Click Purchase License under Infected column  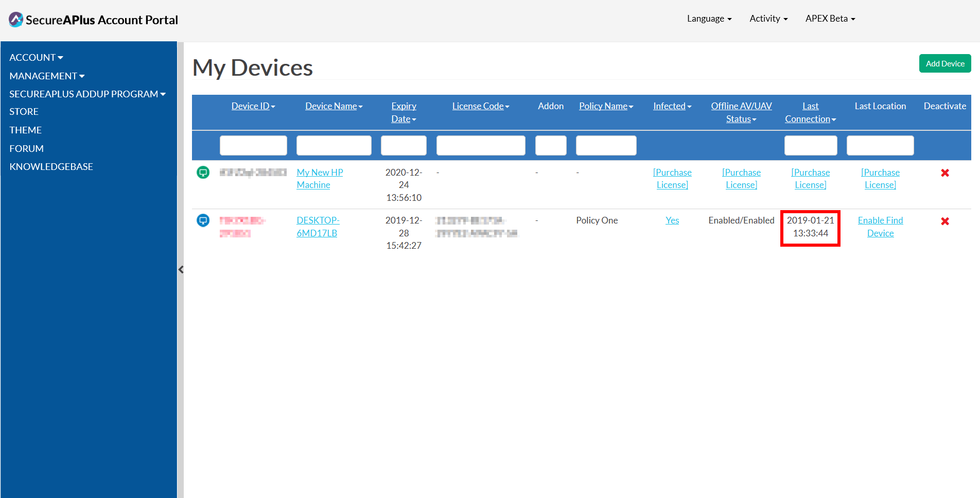pos(672,179)
